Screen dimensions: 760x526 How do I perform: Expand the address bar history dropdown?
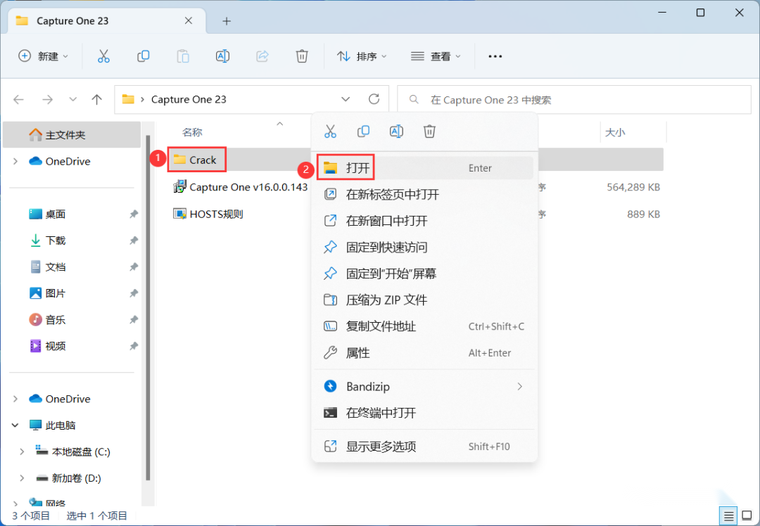click(346, 99)
